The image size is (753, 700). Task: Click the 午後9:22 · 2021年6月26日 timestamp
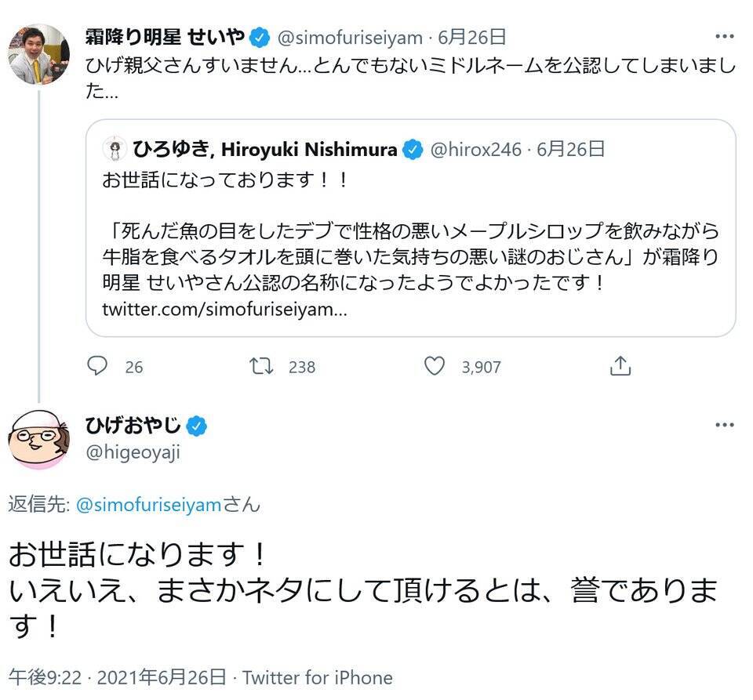[x=118, y=677]
